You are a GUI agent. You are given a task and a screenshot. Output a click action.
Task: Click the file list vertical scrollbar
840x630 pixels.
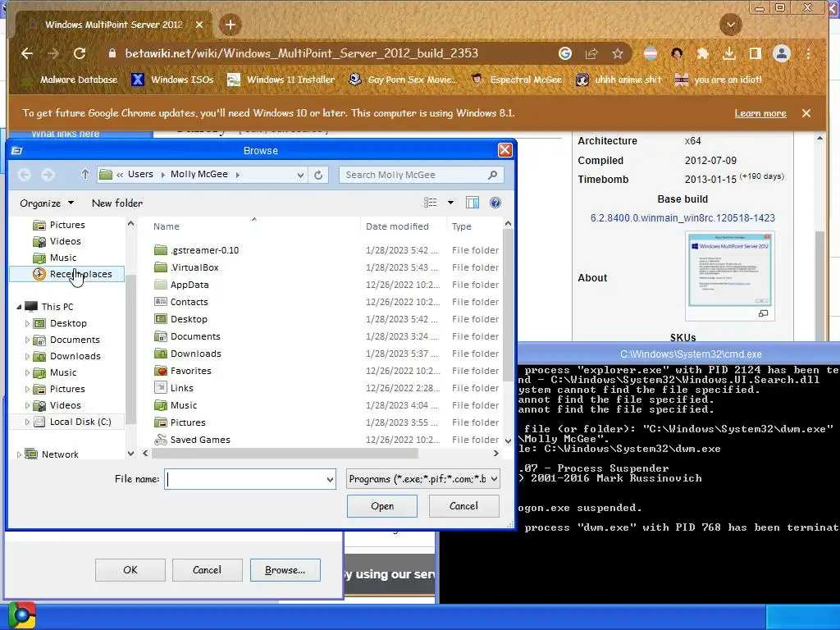[x=508, y=304]
